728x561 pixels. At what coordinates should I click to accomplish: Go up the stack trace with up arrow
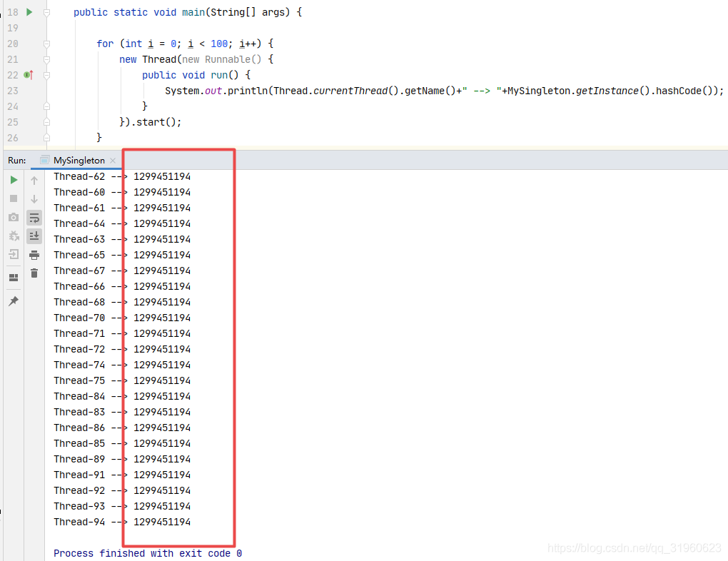coord(34,180)
